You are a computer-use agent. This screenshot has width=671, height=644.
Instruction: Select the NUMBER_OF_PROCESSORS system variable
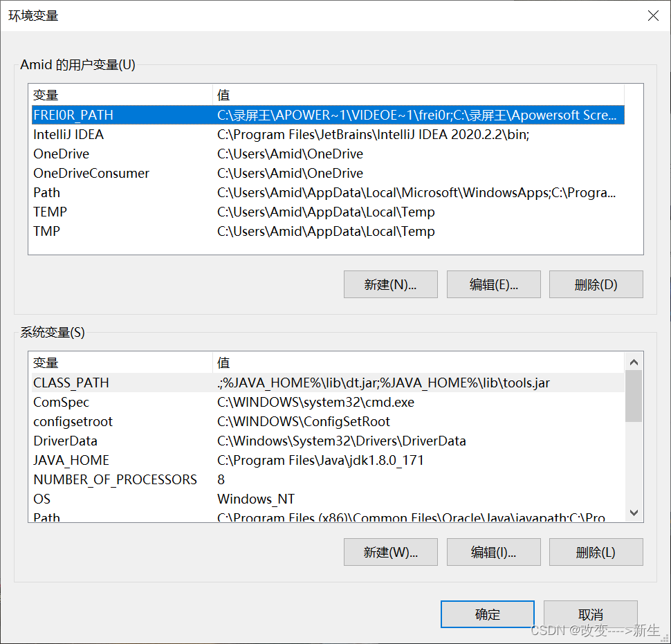click(328, 479)
